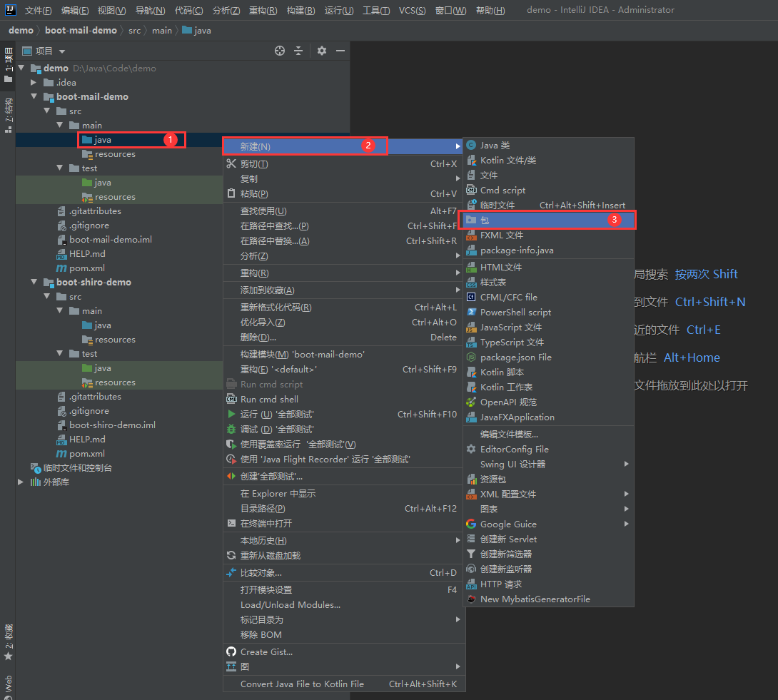The height and width of the screenshot is (700, 778).
Task: Click the green run triangle for 全部测试
Action: pyautogui.click(x=231, y=414)
